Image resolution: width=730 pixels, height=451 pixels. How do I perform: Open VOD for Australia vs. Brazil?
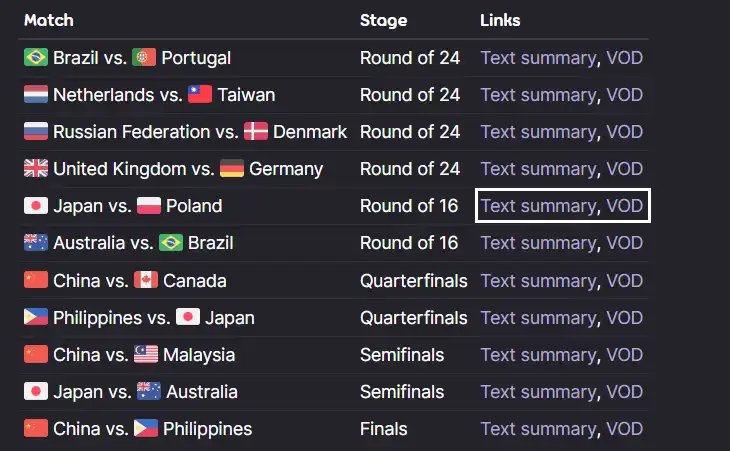click(624, 243)
